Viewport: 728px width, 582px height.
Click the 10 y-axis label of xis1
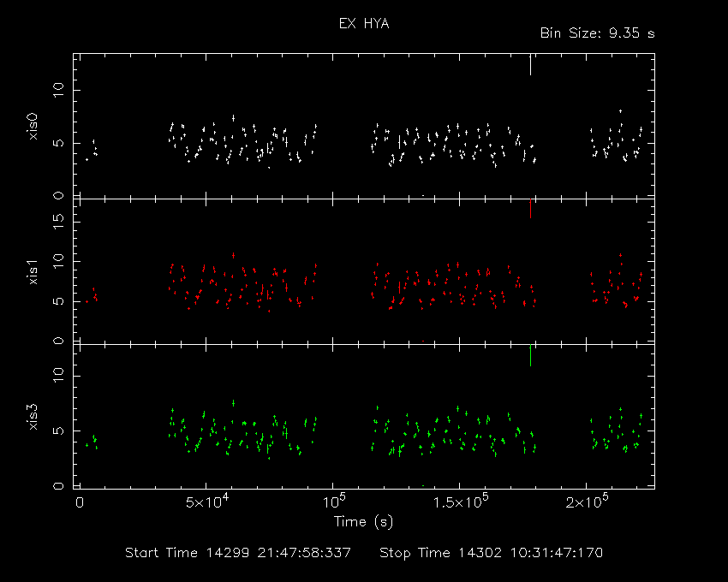click(58, 261)
